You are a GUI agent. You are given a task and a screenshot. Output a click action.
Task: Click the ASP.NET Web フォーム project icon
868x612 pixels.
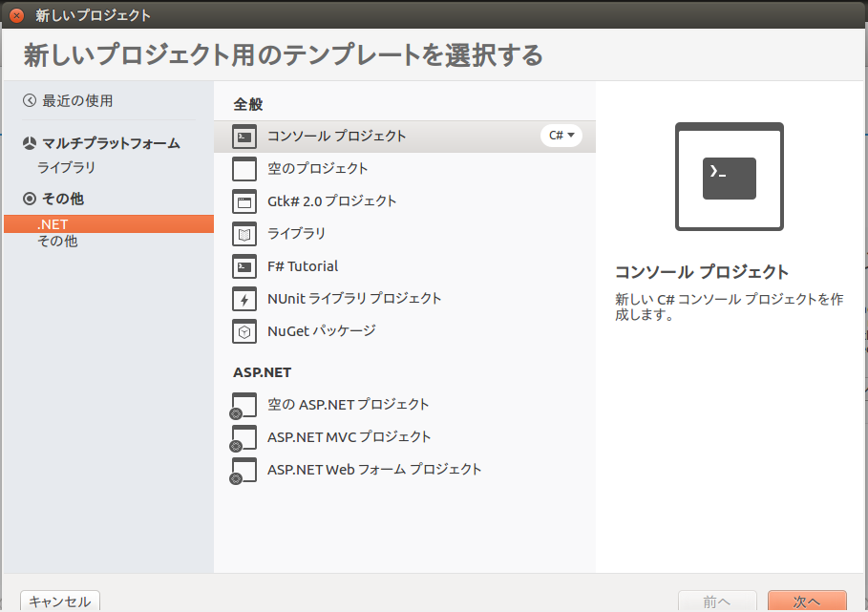click(243, 470)
